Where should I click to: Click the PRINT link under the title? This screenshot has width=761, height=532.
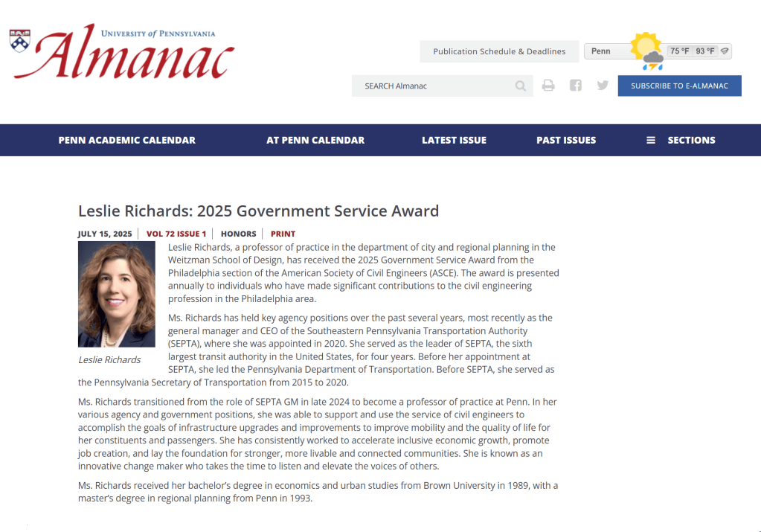tap(283, 234)
